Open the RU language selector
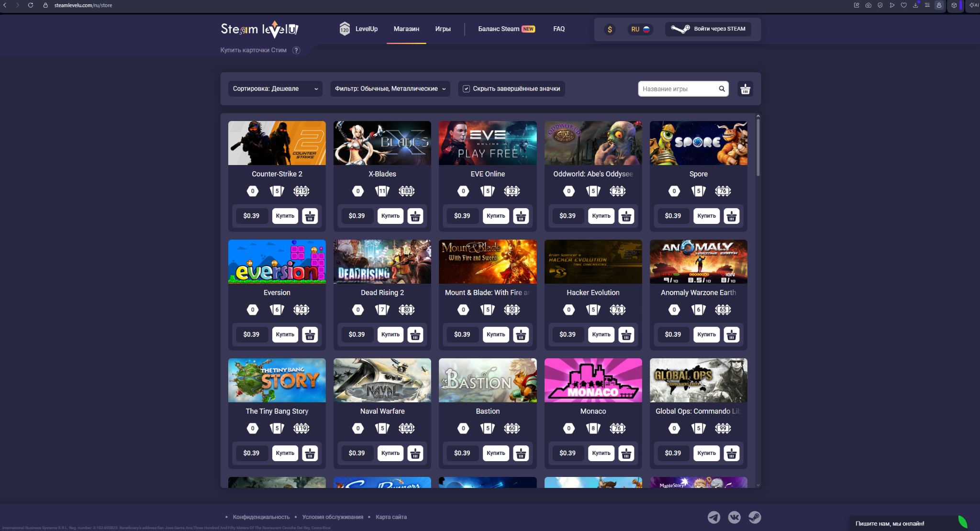This screenshot has height=531, width=980. click(x=640, y=29)
